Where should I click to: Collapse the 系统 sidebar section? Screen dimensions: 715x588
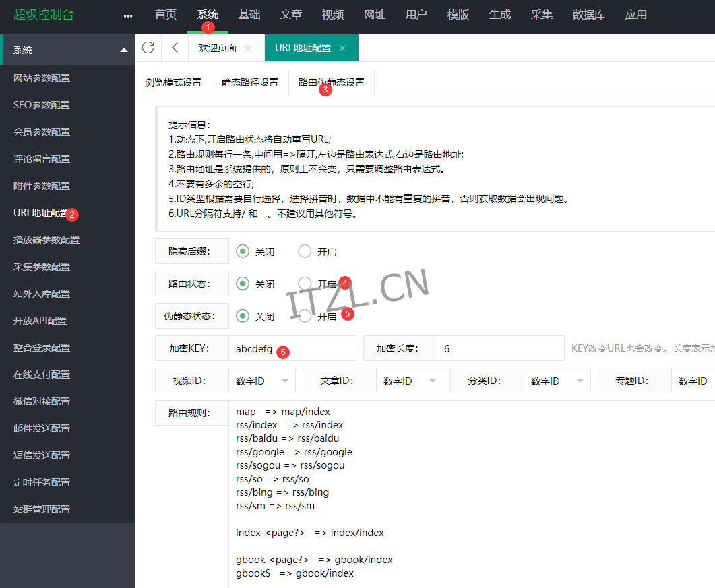tap(123, 51)
